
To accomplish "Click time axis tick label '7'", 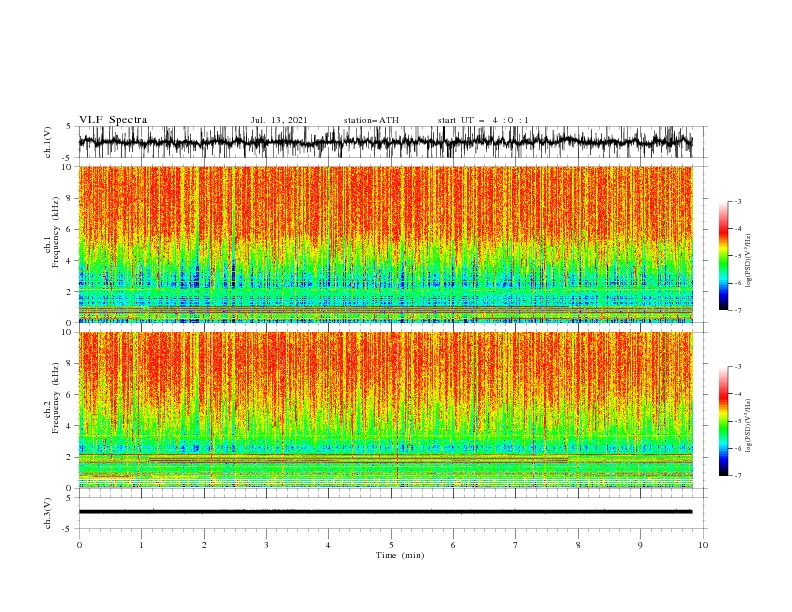I will click(515, 545).
